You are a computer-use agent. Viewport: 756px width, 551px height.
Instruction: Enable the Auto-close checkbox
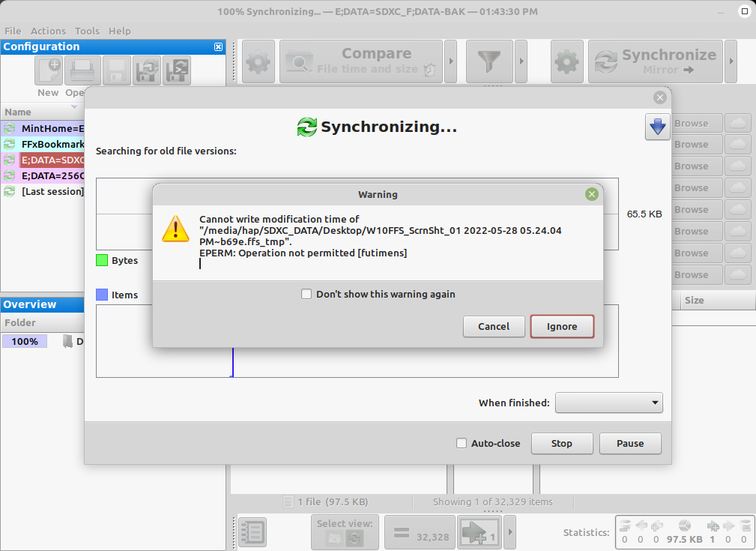point(462,443)
